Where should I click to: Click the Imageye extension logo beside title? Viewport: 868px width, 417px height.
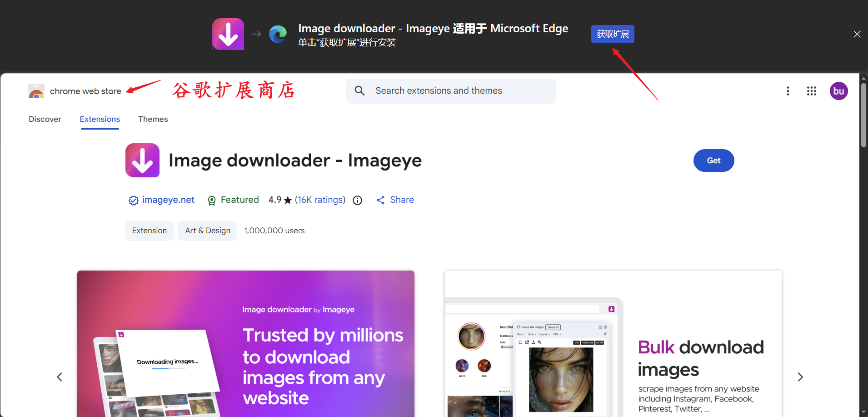click(142, 160)
